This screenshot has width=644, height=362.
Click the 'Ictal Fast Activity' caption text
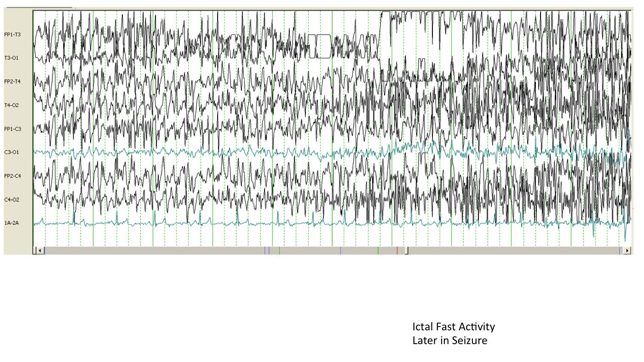(454, 327)
